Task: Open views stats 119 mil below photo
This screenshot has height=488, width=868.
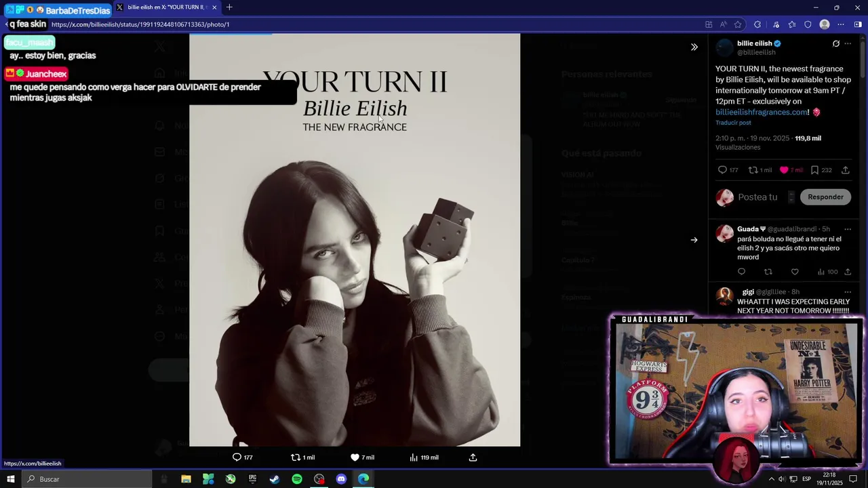Action: point(424,457)
